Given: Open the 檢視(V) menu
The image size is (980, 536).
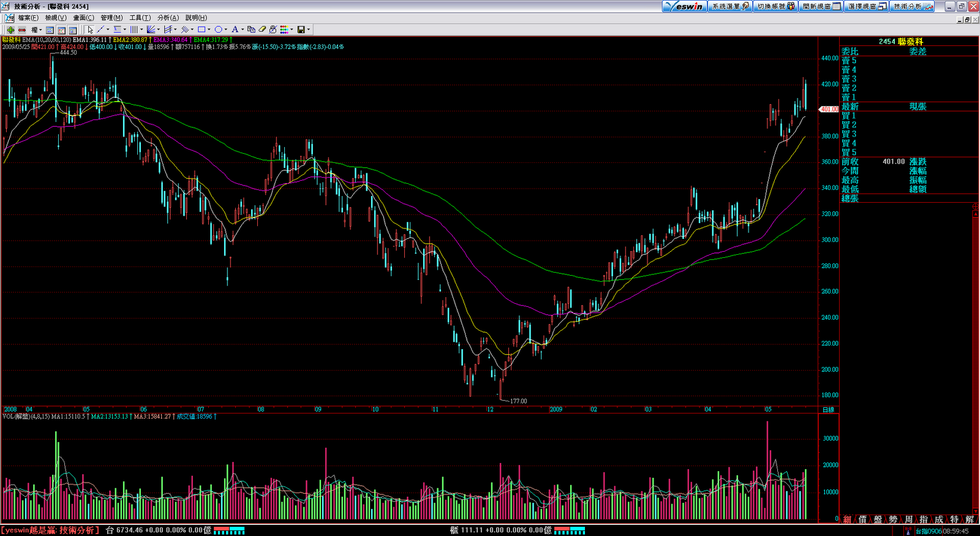Looking at the screenshot, I should (x=56, y=18).
